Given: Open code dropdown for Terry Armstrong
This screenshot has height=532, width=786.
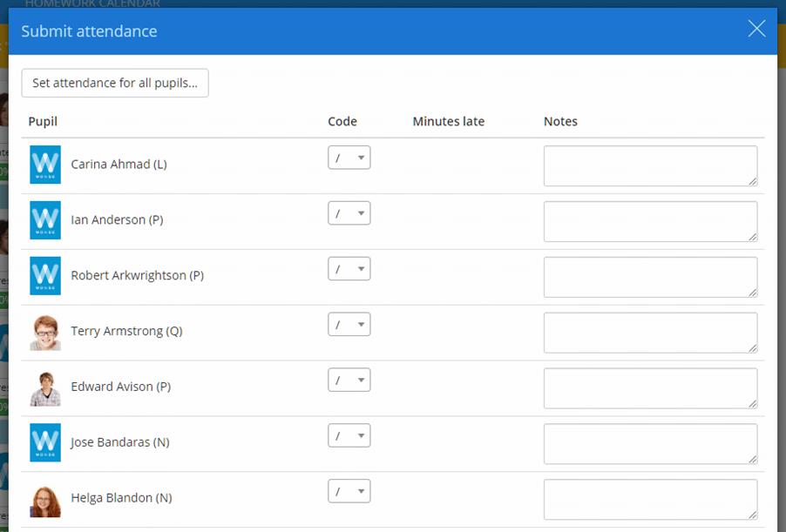Looking at the screenshot, I should click(349, 325).
